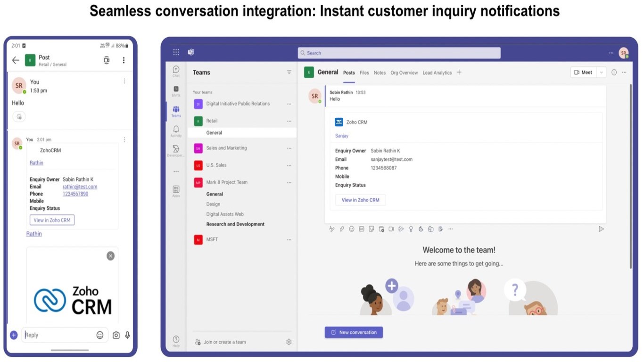This screenshot has width=644, height=362.
Task: Open the Sanjay link in Zoho CRM card
Action: (342, 136)
